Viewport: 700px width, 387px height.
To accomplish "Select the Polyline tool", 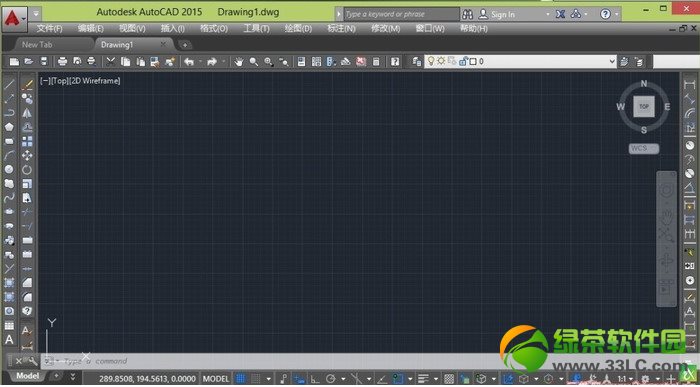I will pyautogui.click(x=9, y=112).
